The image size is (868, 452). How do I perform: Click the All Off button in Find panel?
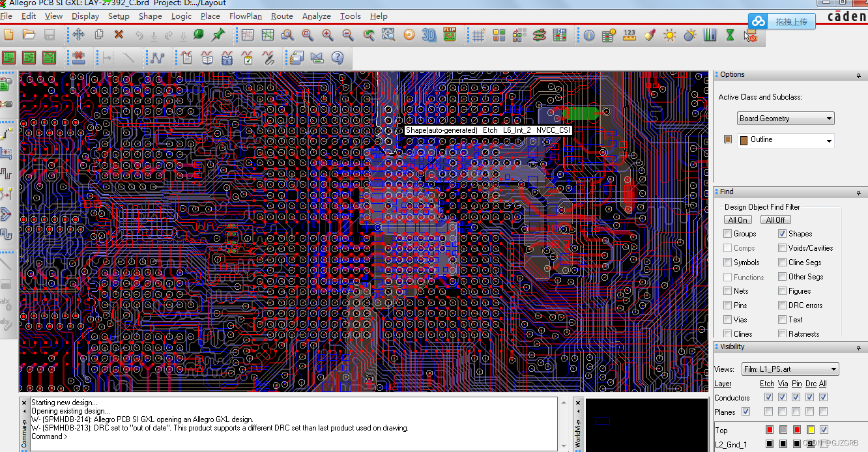pos(775,219)
